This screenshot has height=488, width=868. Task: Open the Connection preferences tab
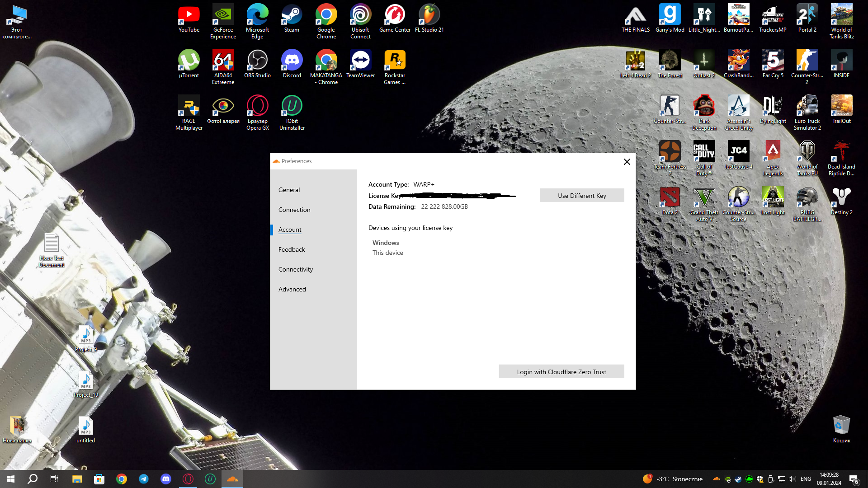pyautogui.click(x=294, y=210)
